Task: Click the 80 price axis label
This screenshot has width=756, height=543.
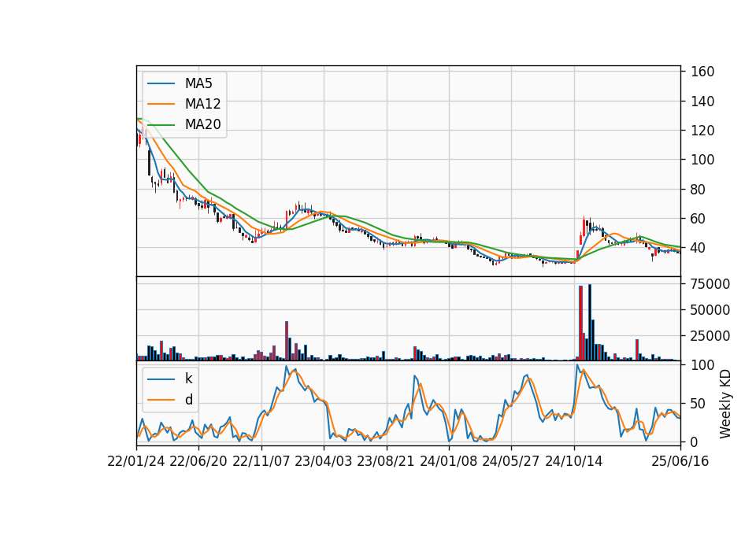Action: (x=699, y=190)
